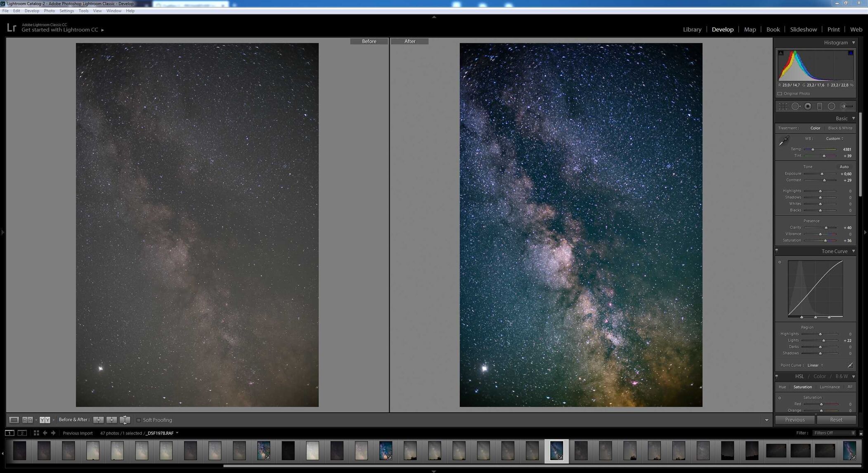Select the Adjustment Brush tool

pos(847,106)
